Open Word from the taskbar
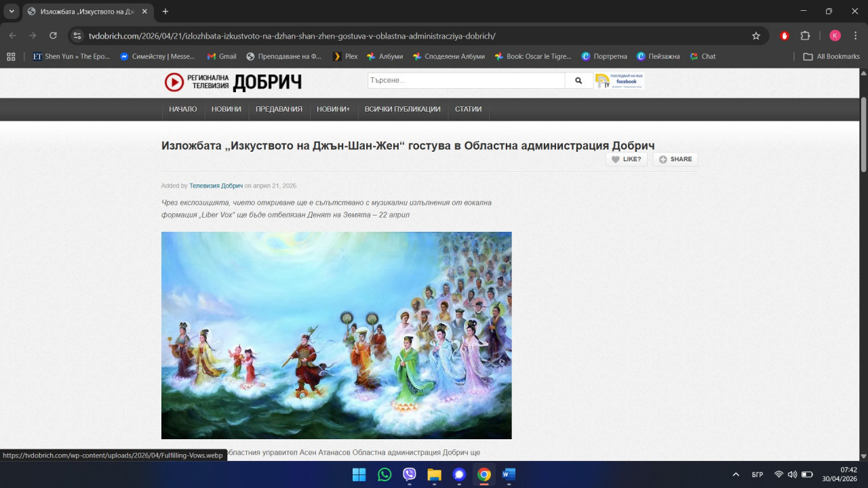The image size is (868, 488). (509, 474)
